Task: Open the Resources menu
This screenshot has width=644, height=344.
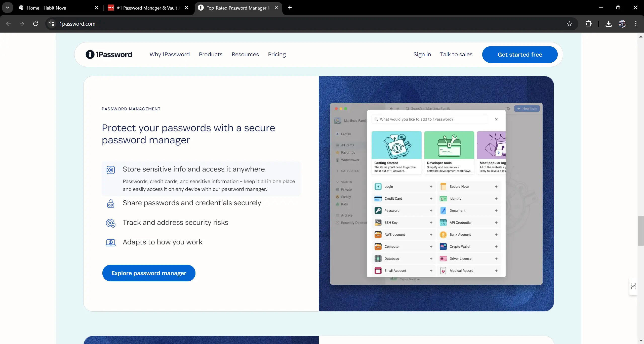Action: (245, 54)
